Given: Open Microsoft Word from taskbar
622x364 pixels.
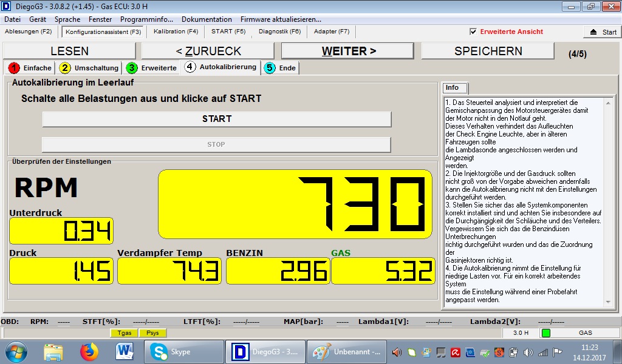Looking at the screenshot, I should [x=125, y=351].
